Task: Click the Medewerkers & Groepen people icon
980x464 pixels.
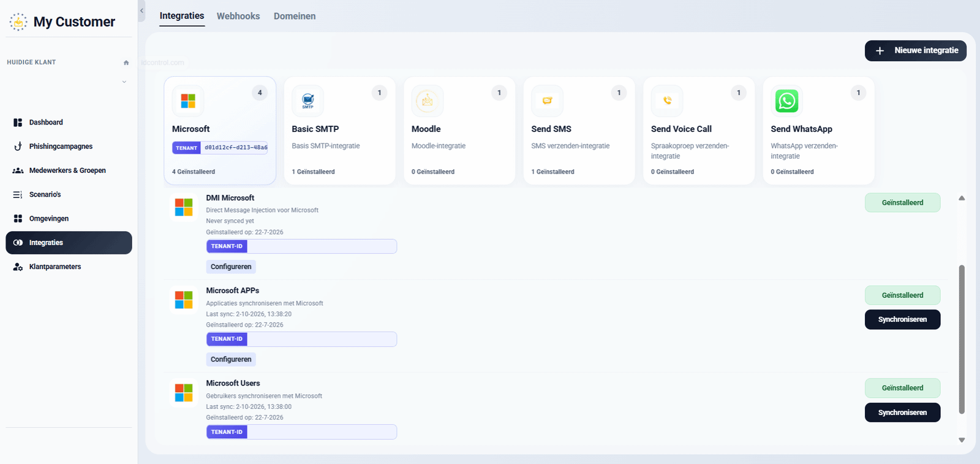Action: (18, 170)
